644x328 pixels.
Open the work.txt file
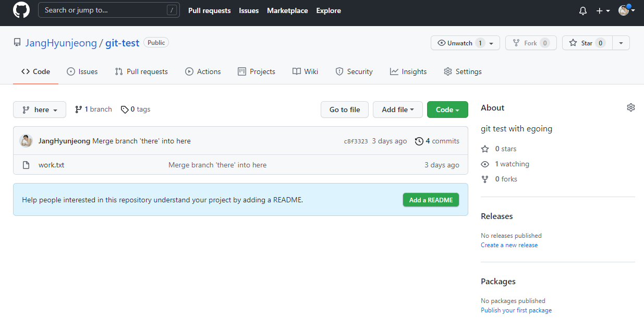click(x=51, y=165)
